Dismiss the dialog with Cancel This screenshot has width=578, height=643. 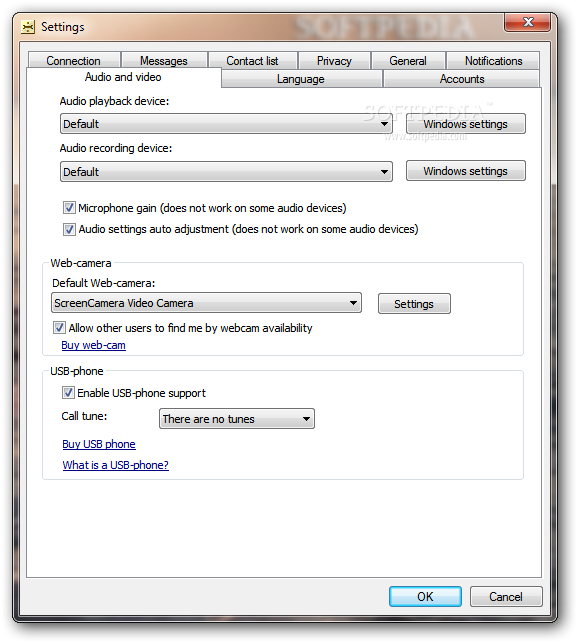tap(506, 597)
